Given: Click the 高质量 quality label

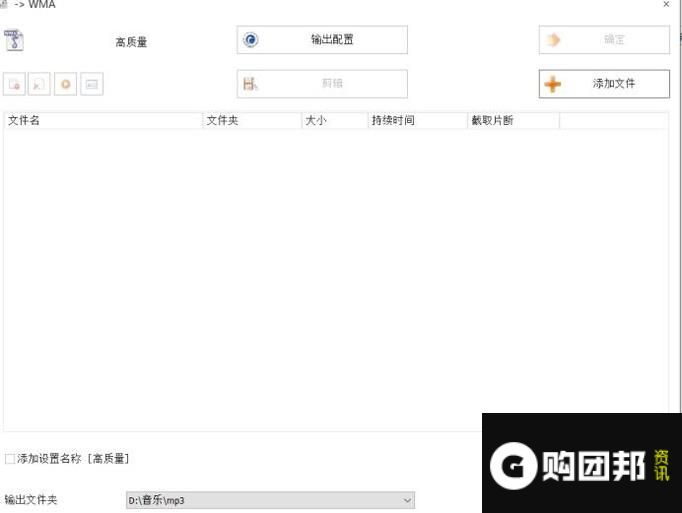Looking at the screenshot, I should [131, 42].
